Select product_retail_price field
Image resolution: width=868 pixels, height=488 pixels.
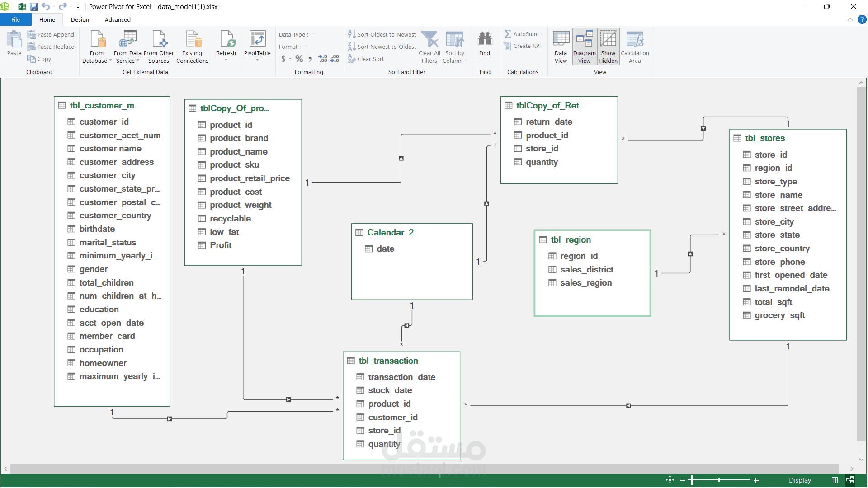(x=244, y=178)
